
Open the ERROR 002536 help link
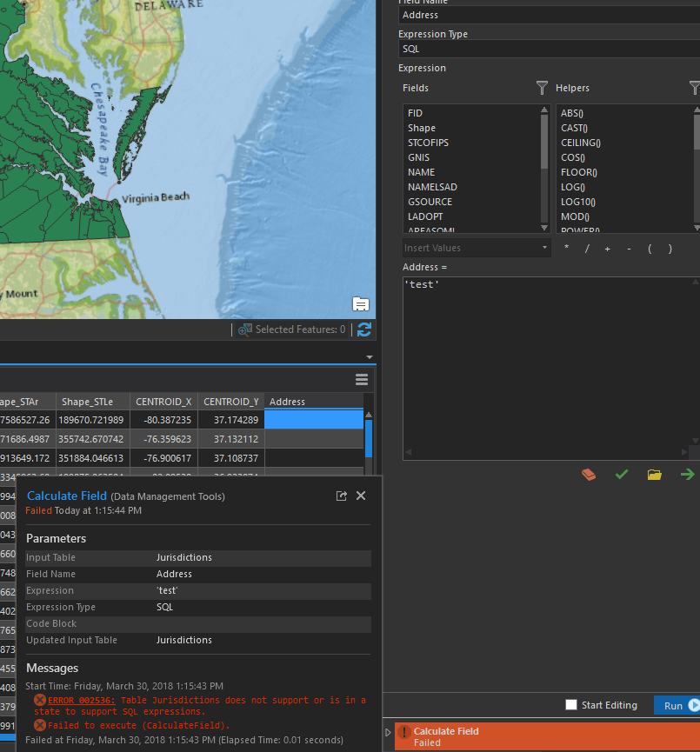[81, 700]
